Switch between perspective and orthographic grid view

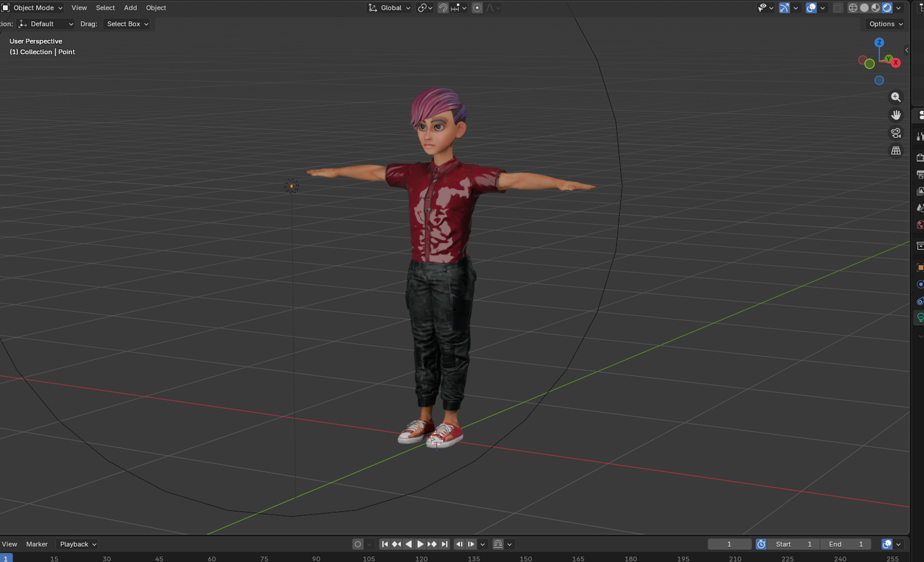click(896, 151)
